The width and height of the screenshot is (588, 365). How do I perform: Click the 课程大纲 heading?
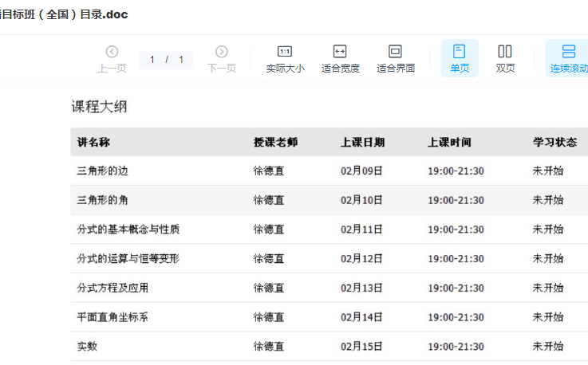[99, 107]
